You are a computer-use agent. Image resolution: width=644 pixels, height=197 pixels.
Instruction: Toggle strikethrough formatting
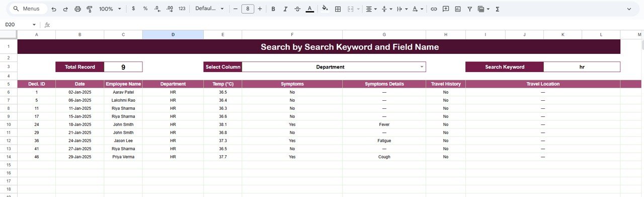tap(297, 9)
